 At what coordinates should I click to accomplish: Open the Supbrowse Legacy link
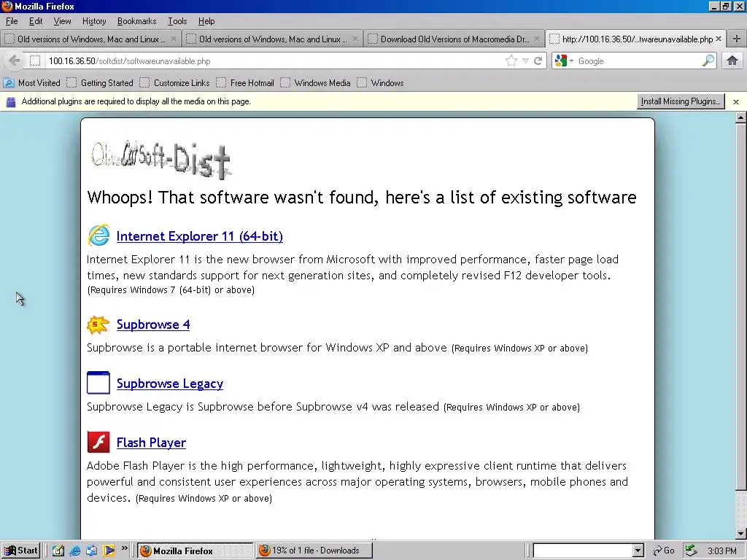(x=169, y=384)
